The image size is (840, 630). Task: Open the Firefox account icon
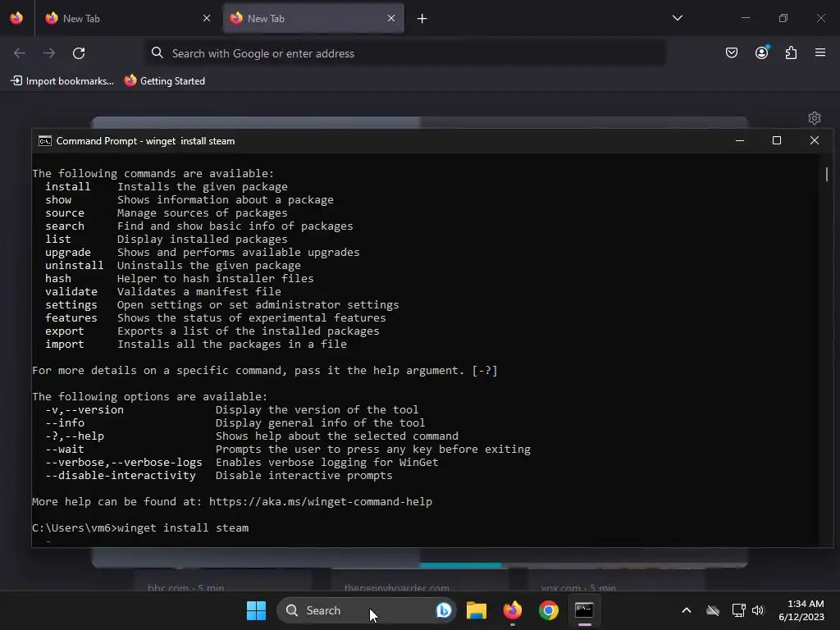[761, 52]
